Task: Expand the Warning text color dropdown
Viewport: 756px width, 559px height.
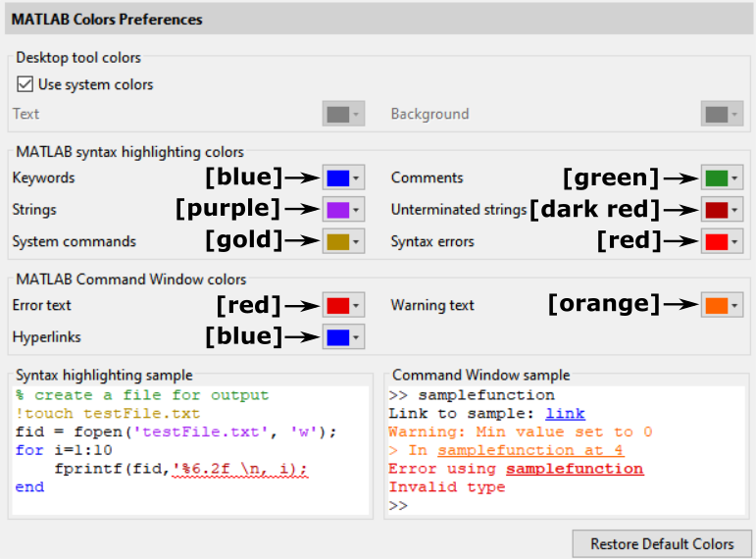Action: (722, 305)
